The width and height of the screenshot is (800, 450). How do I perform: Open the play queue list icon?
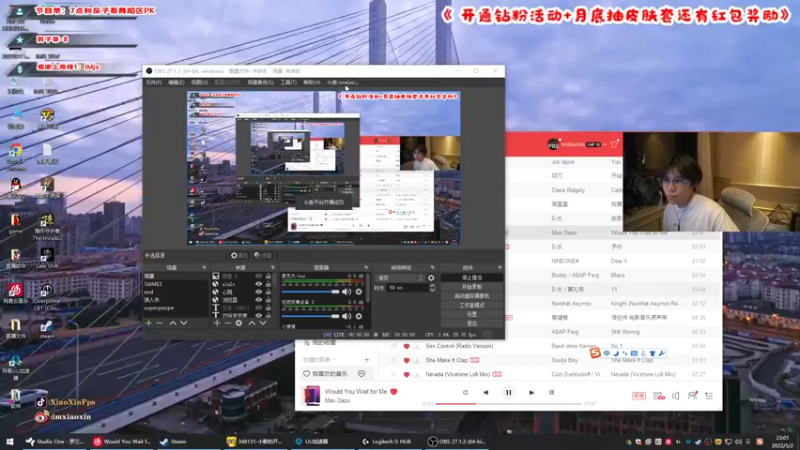point(709,396)
